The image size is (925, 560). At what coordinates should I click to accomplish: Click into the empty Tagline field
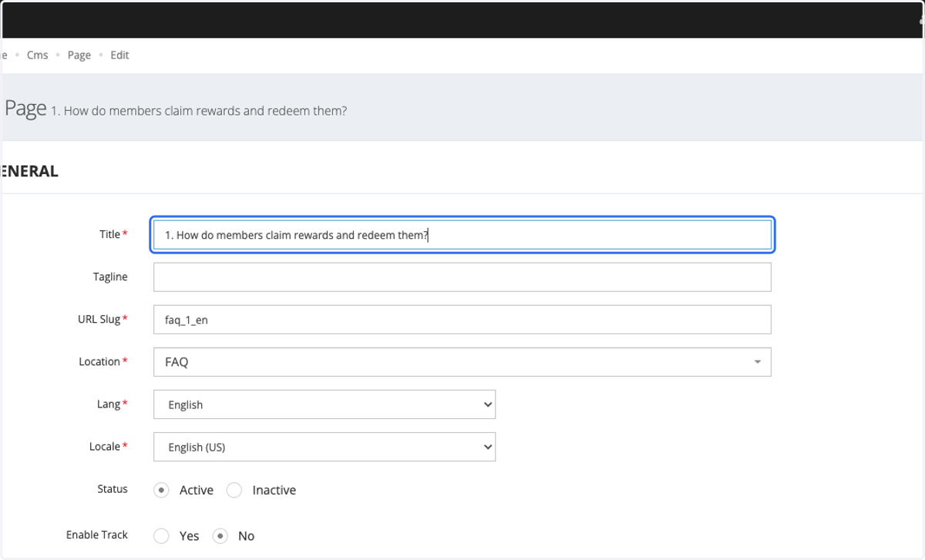click(x=462, y=277)
